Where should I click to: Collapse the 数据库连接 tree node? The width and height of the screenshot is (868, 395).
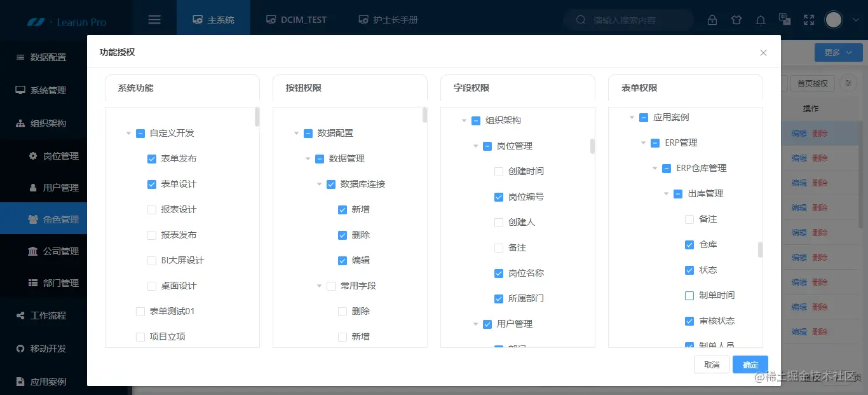click(x=319, y=184)
